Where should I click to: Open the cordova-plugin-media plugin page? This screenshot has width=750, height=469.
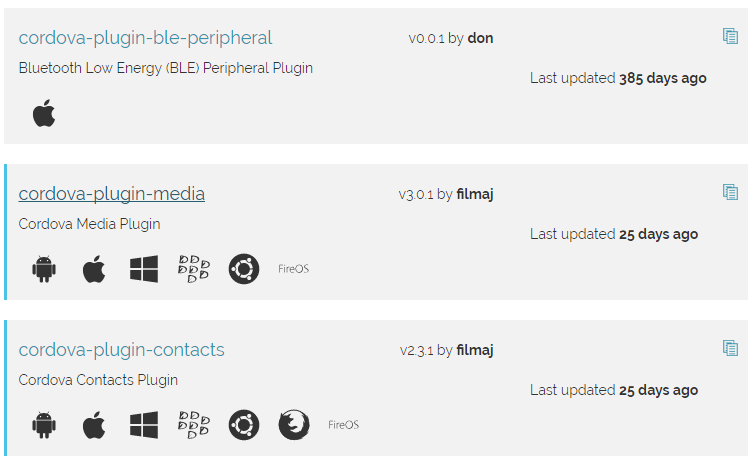[111, 194]
